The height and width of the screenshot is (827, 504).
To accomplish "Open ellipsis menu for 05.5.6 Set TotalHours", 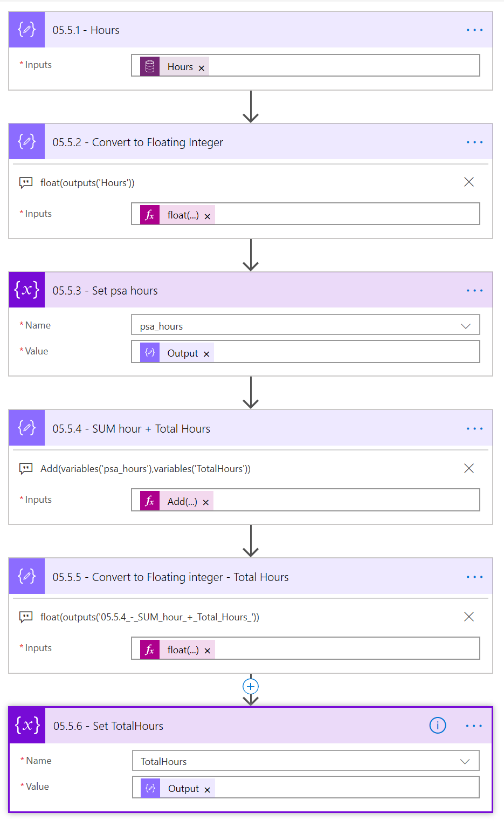I will (x=474, y=726).
